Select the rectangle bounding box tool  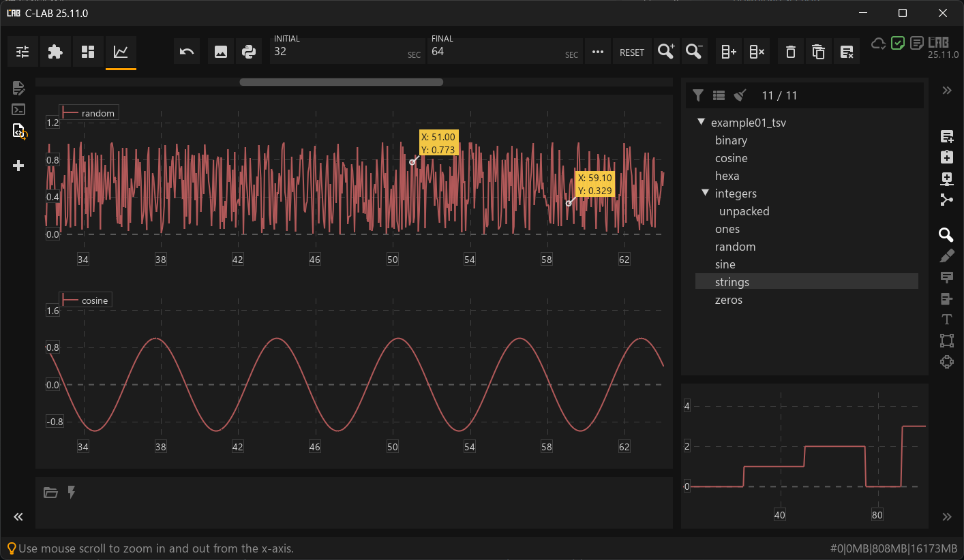pyautogui.click(x=947, y=341)
